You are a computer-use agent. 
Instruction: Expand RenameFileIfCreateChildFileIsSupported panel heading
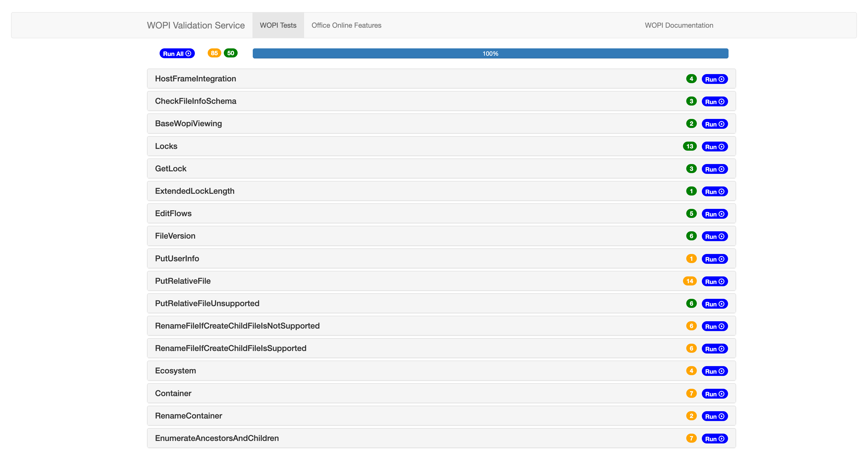[x=441, y=348]
